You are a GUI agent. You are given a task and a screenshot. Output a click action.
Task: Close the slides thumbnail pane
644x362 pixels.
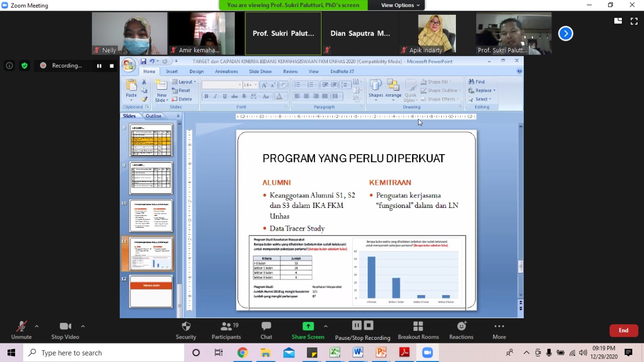pos(178,116)
